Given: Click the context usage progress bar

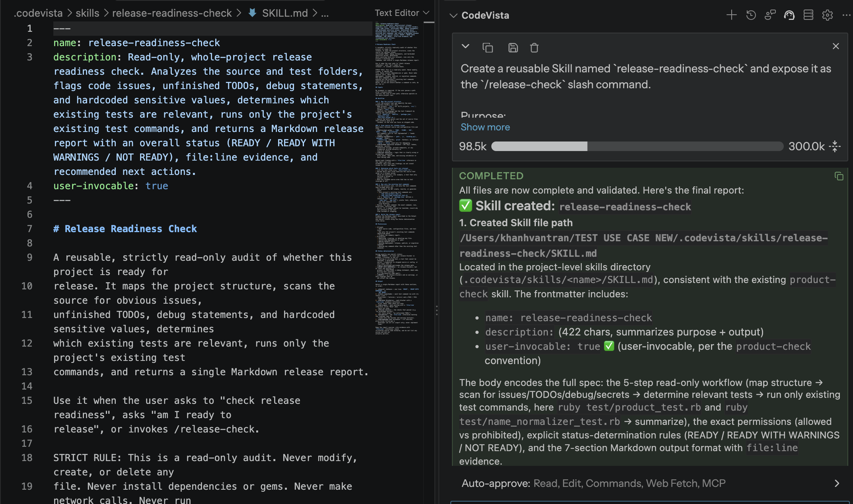Looking at the screenshot, I should click(637, 146).
